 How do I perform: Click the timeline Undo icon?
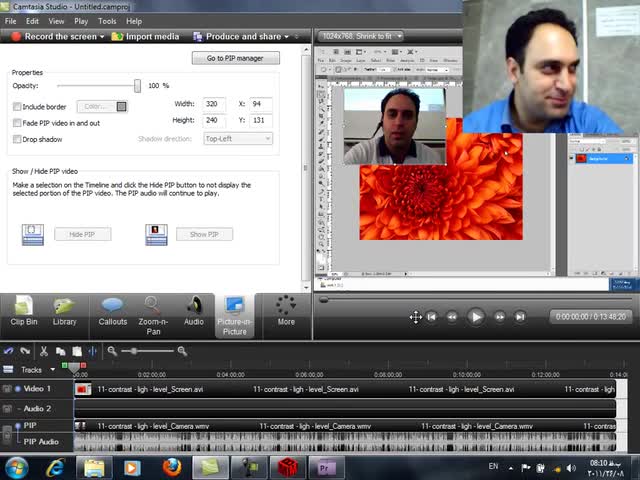point(9,351)
